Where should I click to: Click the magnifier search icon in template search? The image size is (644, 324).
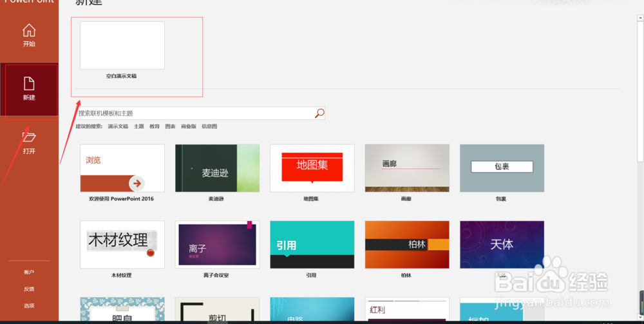319,113
